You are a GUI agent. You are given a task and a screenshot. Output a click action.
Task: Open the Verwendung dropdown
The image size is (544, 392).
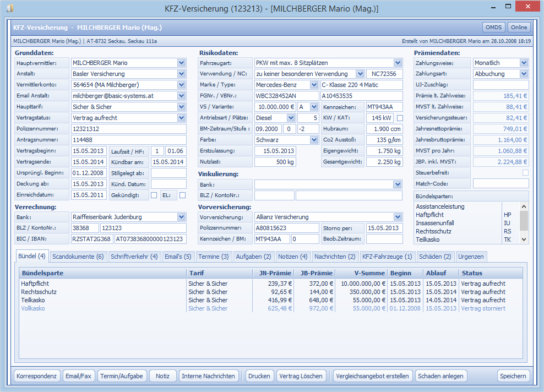pos(360,74)
